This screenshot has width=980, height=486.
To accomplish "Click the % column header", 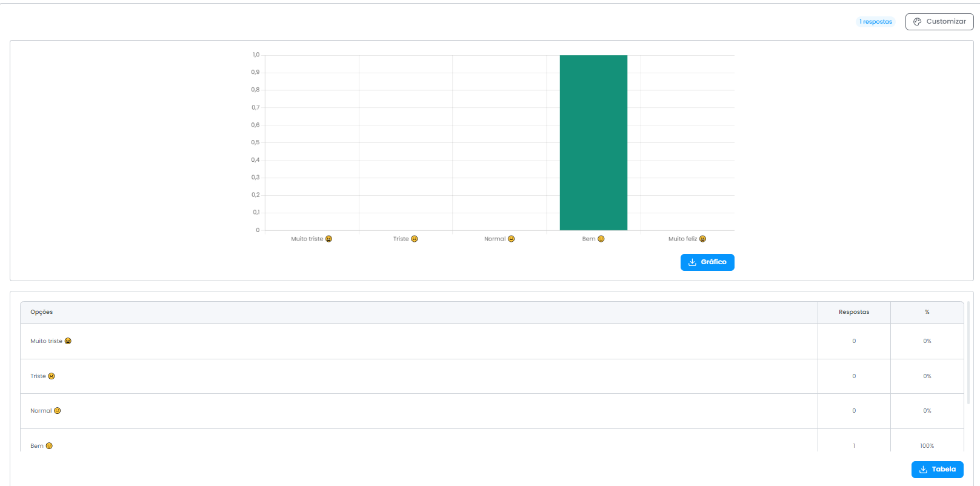I will [x=927, y=312].
